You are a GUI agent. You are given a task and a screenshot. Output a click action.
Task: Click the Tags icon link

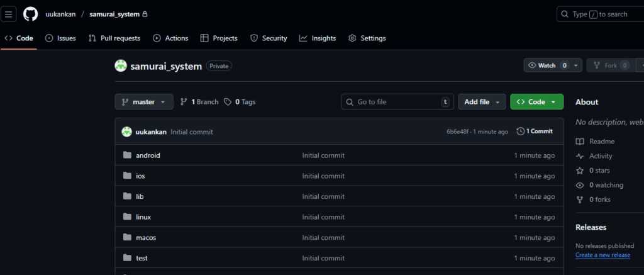228,102
